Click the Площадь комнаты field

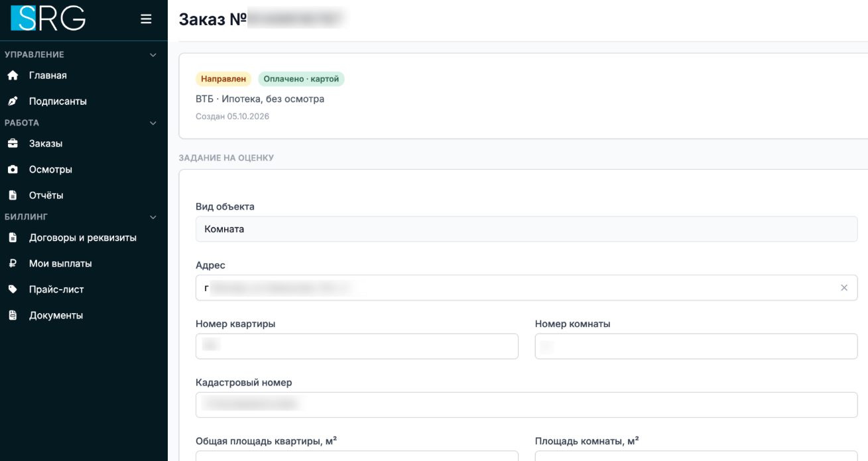click(x=696, y=456)
